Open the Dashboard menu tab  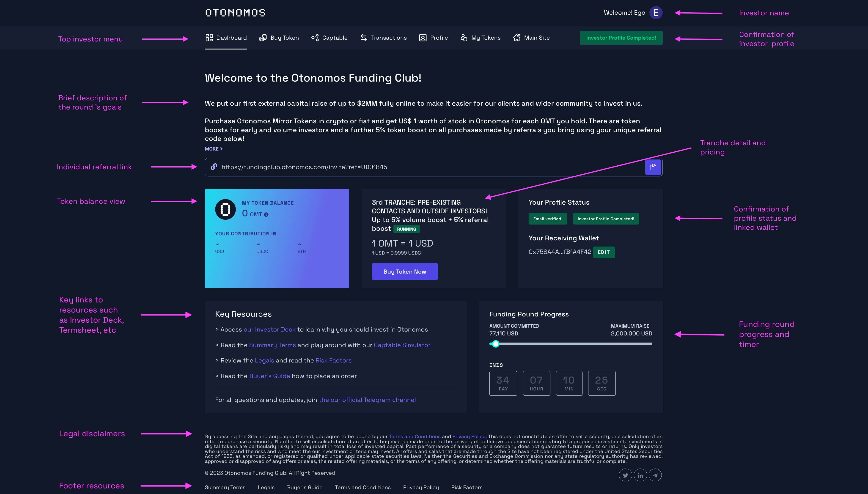click(x=226, y=38)
